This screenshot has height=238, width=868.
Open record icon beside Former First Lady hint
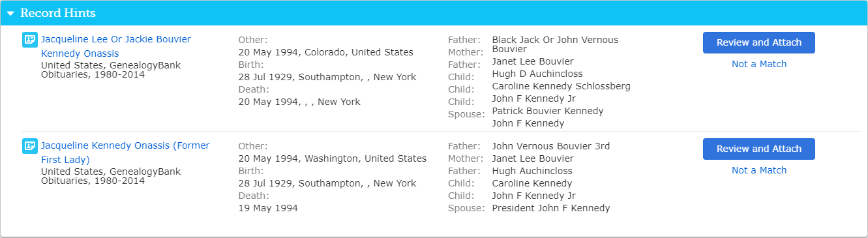[x=29, y=145]
